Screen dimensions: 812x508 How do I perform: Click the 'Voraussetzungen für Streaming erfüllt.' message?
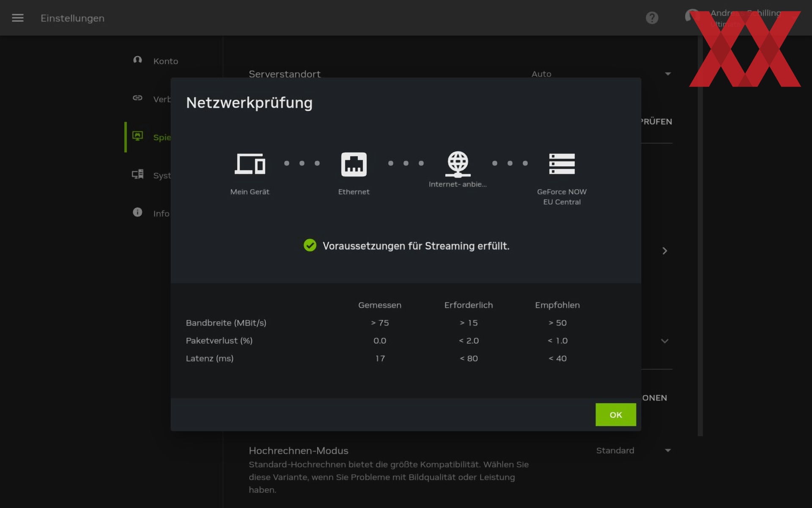point(416,246)
